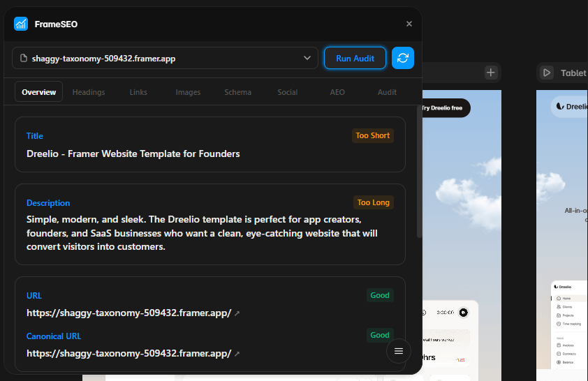Screen dimensions: 588x381
Task: Click the page file icon in the selector
Action: 24,58
